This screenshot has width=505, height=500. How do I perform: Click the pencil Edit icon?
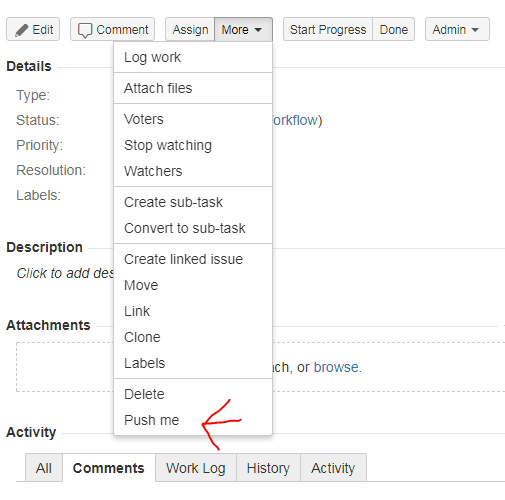[x=21, y=30]
